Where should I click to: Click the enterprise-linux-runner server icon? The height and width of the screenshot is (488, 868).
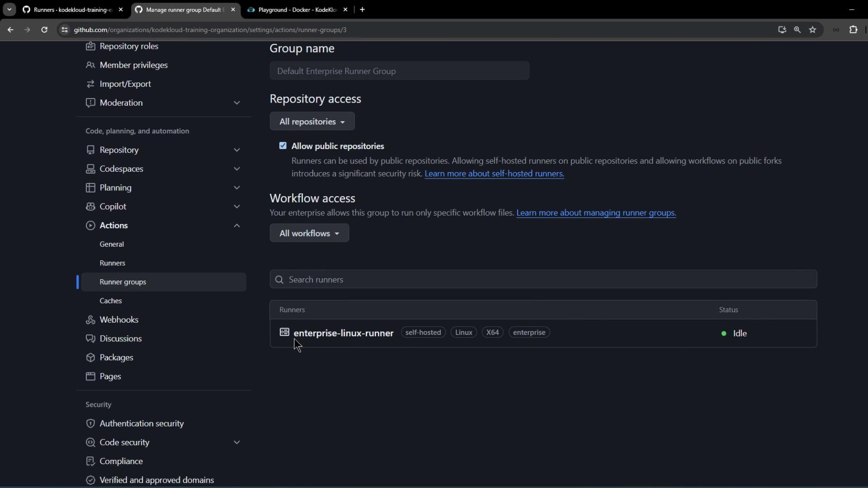point(284,333)
